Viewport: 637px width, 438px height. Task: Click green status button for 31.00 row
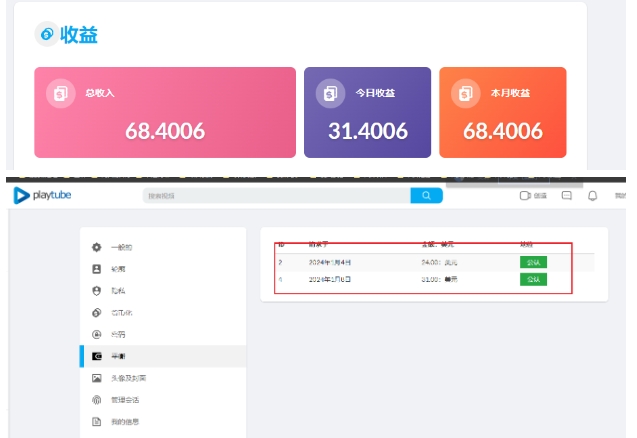pos(533,279)
